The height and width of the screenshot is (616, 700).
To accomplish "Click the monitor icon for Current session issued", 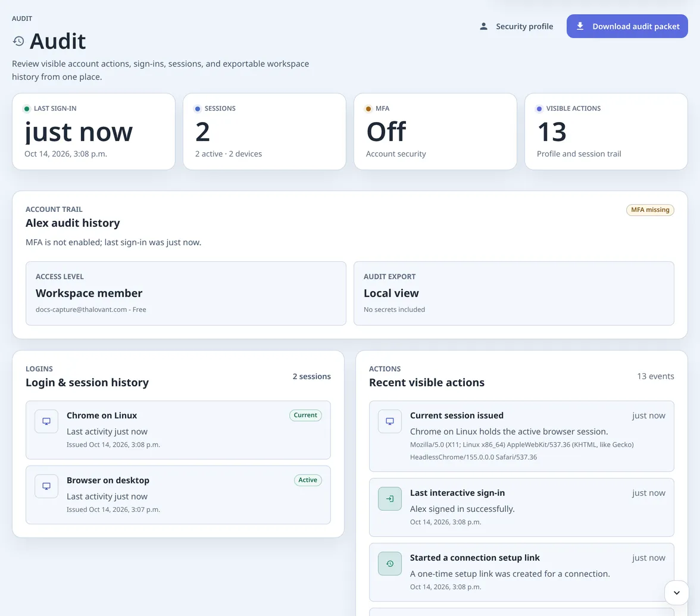I will click(x=390, y=421).
